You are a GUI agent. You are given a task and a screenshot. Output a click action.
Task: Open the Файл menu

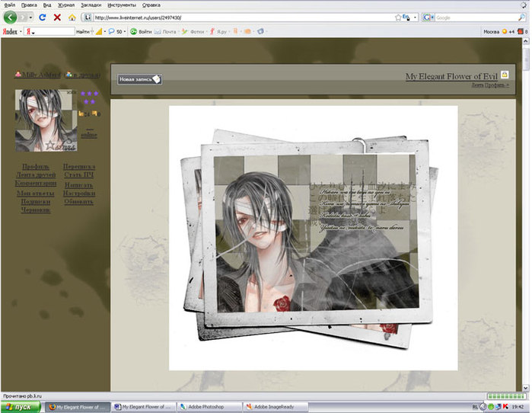click(x=9, y=5)
